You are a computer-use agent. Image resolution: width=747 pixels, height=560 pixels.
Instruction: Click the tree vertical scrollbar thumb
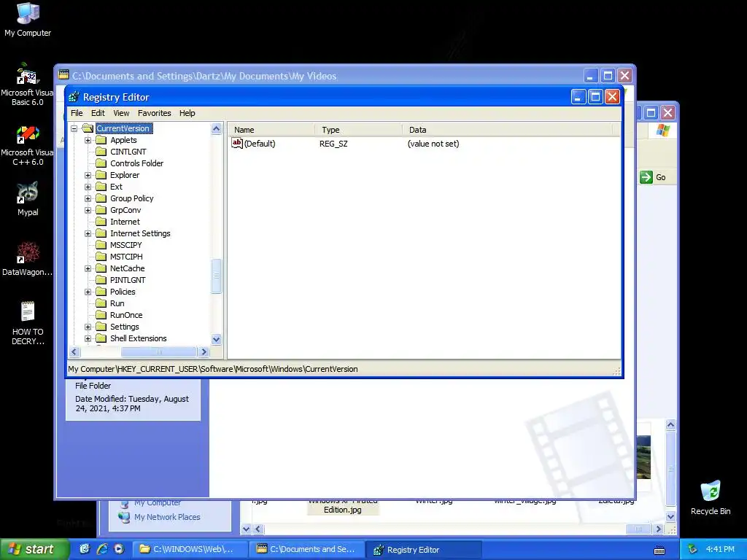[x=216, y=276]
